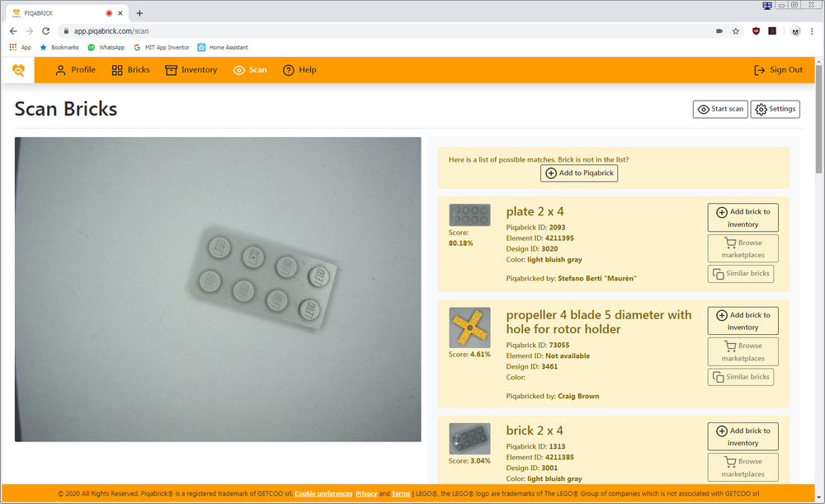Viewport: 825px width, 504px height.
Task: Open the brick 2 x 4 title
Action: [x=535, y=431]
